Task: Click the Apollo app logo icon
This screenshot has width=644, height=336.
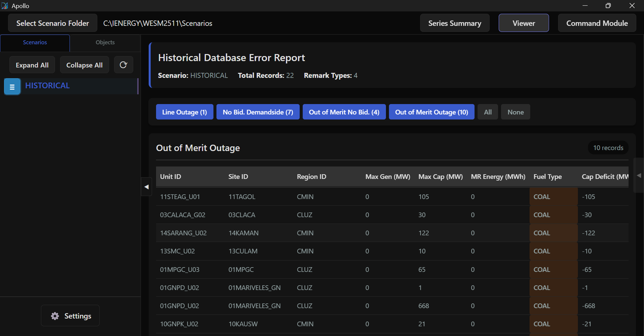Action: [x=5, y=6]
